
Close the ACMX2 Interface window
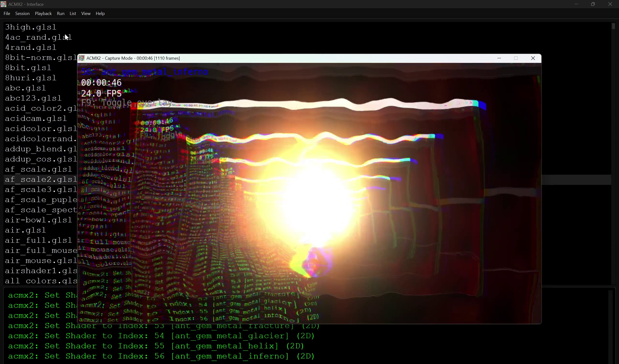610,4
